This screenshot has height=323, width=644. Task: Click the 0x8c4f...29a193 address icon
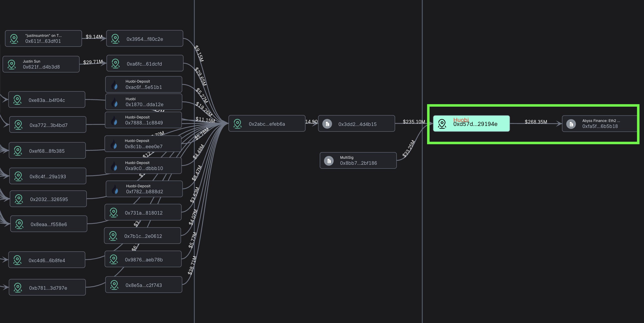tap(18, 176)
